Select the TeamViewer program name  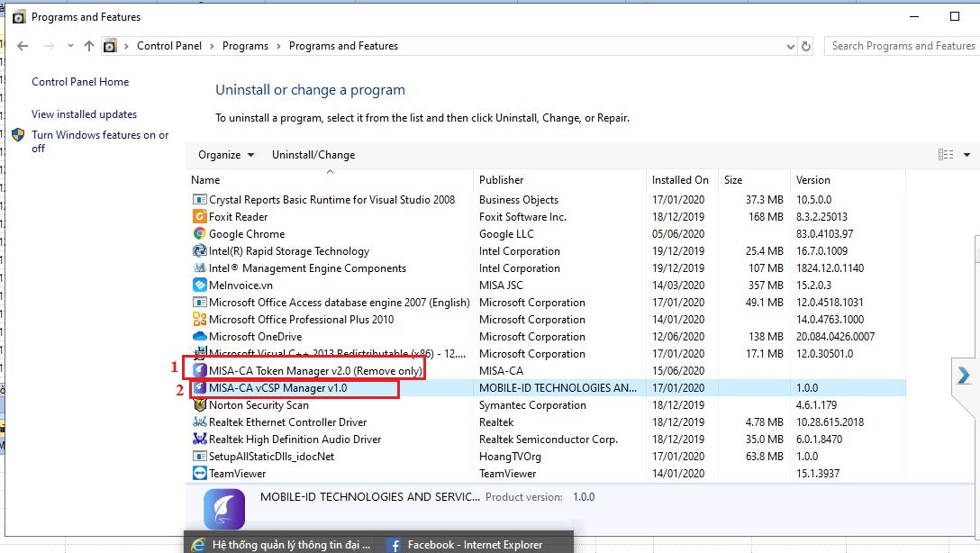tap(238, 474)
